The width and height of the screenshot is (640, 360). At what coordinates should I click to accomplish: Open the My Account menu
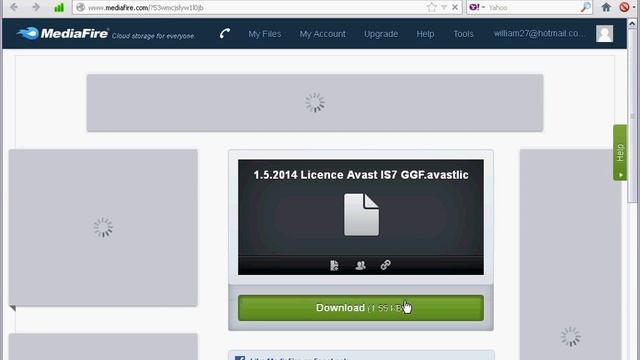(322, 34)
